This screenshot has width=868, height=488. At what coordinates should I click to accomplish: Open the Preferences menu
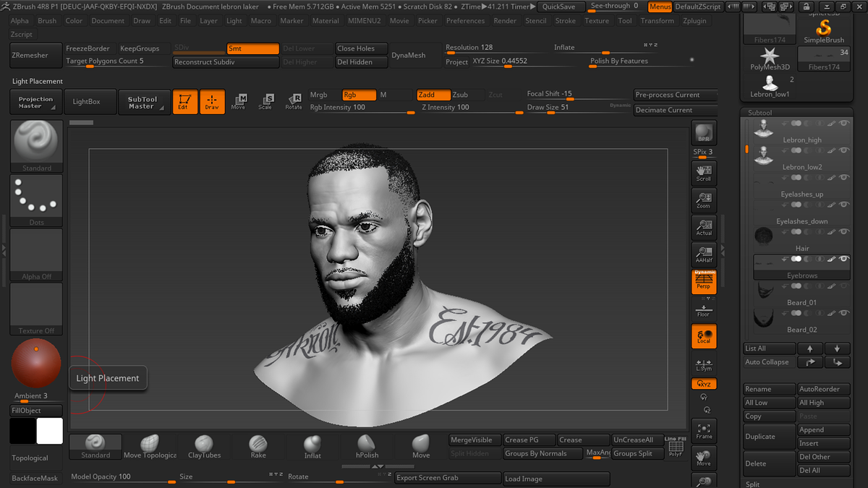pyautogui.click(x=465, y=21)
